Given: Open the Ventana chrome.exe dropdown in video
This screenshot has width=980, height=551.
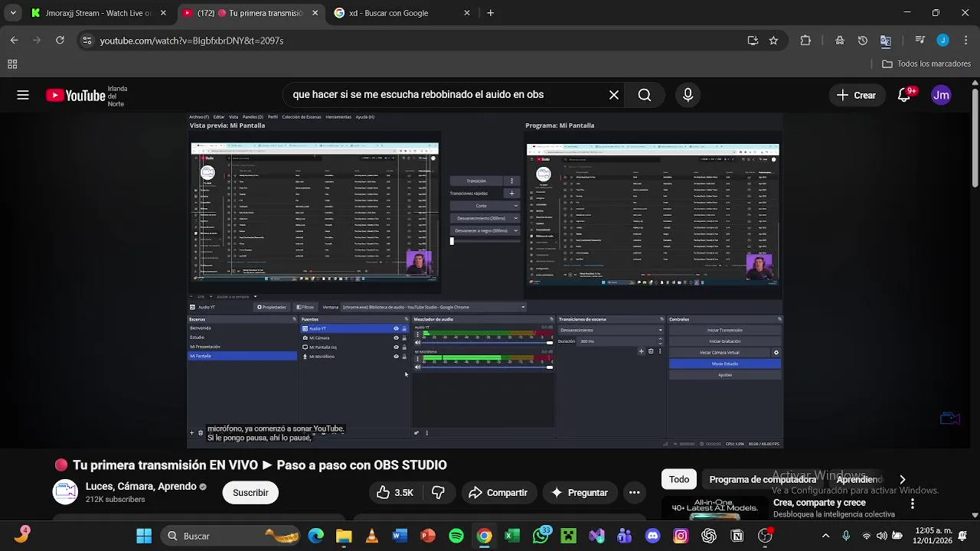Looking at the screenshot, I should pos(433,307).
